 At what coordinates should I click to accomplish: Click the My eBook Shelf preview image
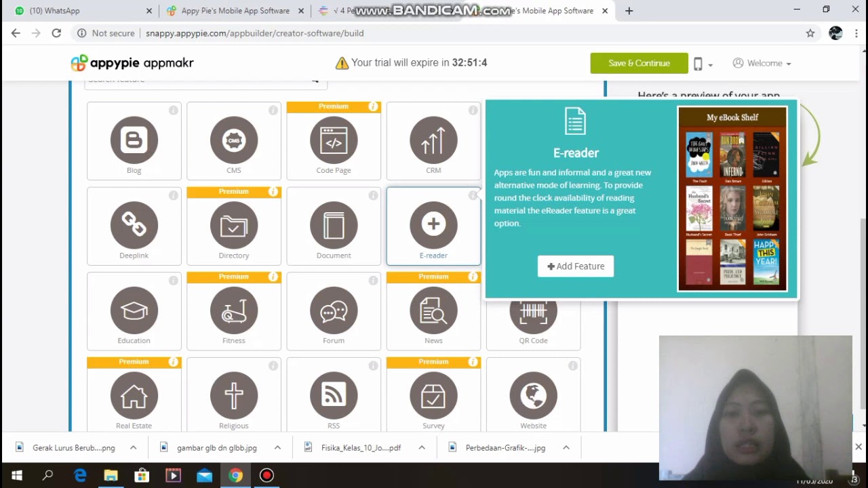click(732, 199)
